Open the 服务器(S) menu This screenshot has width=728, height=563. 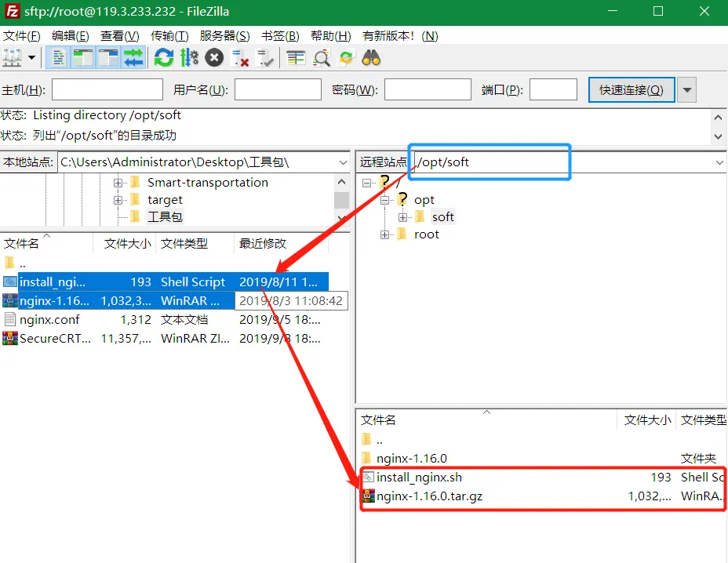(224, 36)
